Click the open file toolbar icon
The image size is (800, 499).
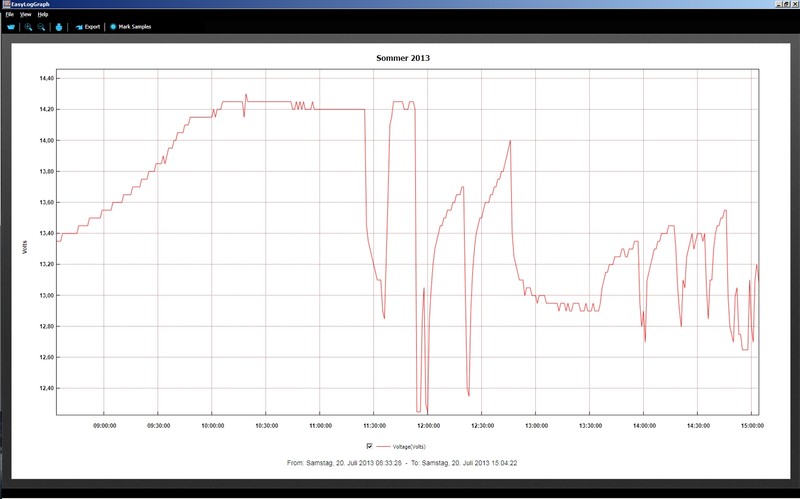[11, 27]
